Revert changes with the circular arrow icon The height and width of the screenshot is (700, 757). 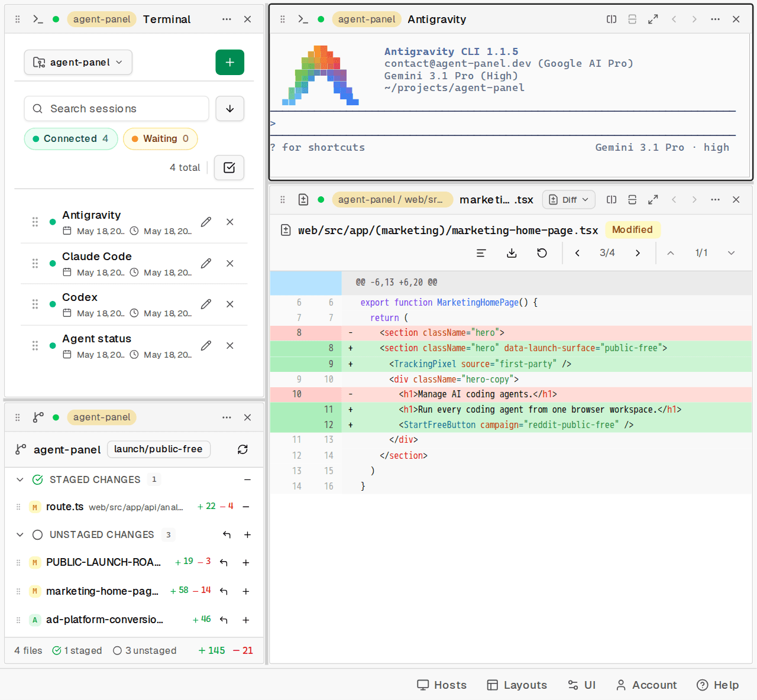coord(542,253)
